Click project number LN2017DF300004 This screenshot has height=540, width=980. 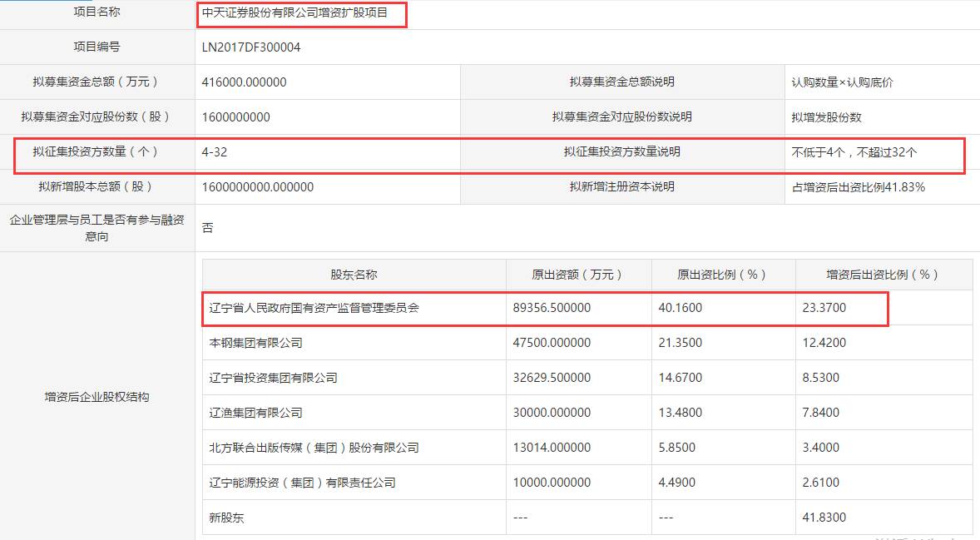tap(251, 47)
